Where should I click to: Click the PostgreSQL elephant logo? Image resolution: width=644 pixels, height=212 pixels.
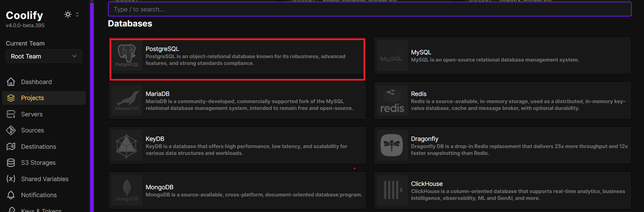(127, 55)
